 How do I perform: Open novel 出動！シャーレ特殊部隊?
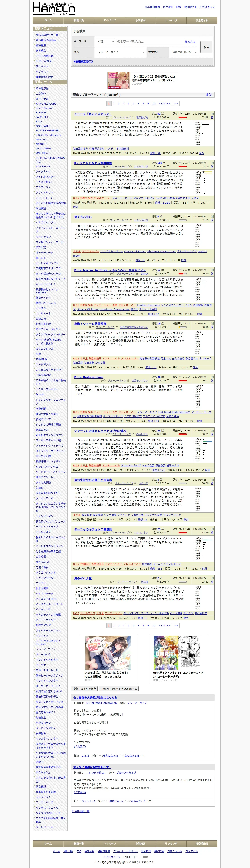pyautogui.click(x=90, y=324)
